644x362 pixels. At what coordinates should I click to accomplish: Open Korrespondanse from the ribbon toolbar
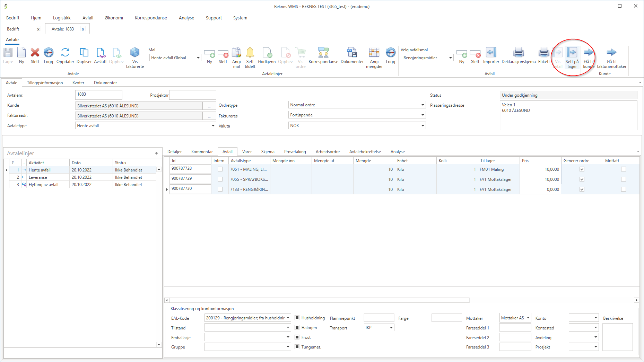[x=323, y=56]
